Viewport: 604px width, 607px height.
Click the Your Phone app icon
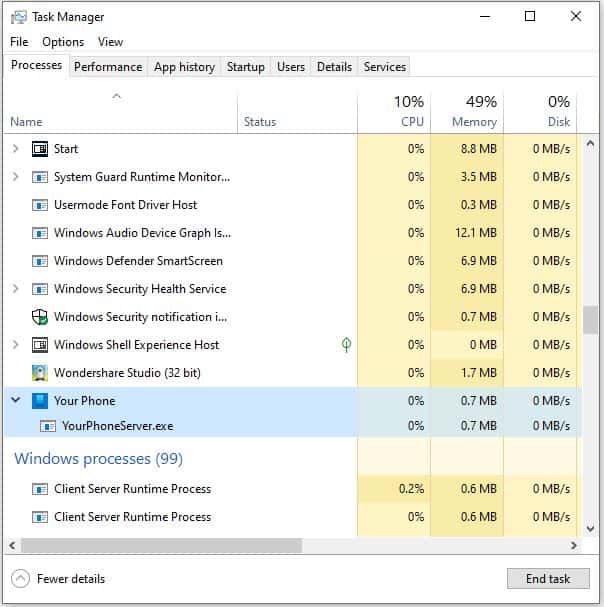click(x=39, y=401)
